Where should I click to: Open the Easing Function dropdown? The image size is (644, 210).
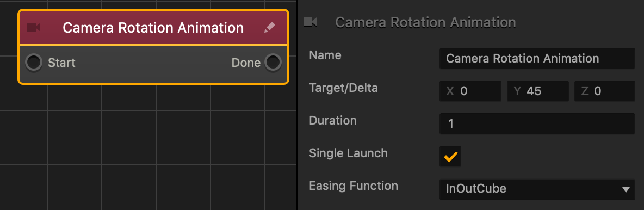point(537,189)
